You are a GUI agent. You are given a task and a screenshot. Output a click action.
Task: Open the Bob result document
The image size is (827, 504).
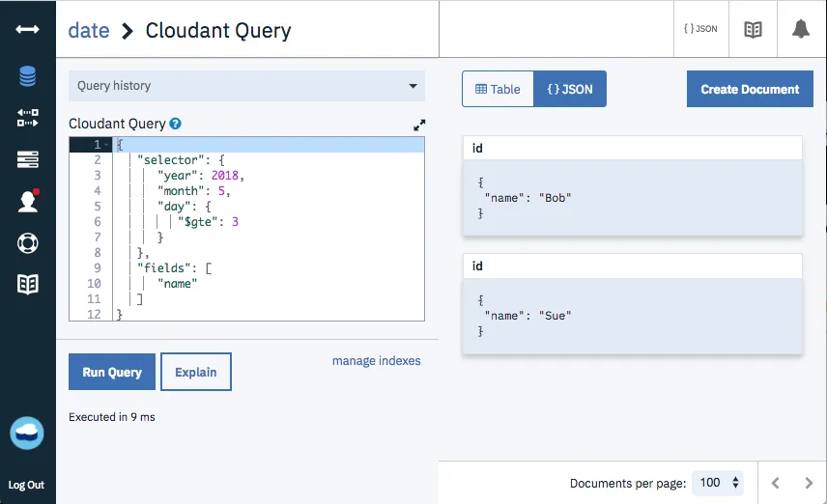coord(633,198)
